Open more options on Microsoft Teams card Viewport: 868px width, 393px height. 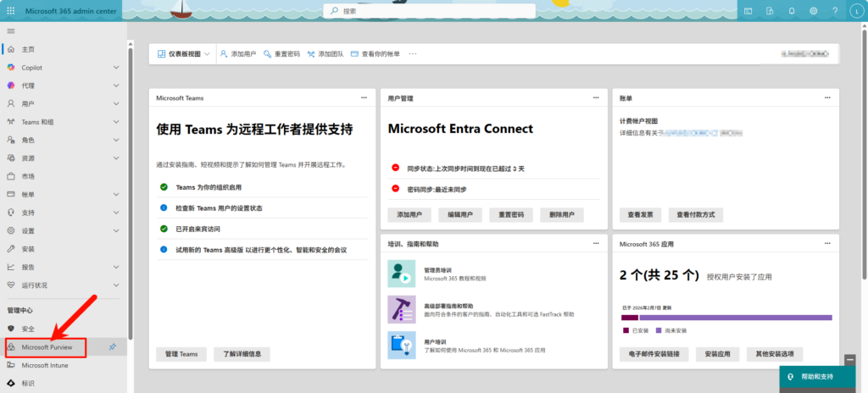pyautogui.click(x=364, y=97)
